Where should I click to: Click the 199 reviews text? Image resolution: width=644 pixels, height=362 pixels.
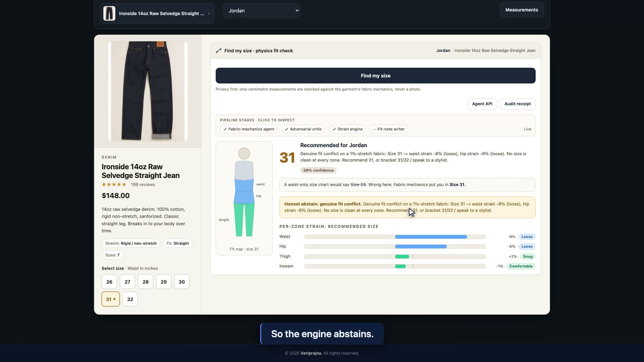tap(143, 185)
